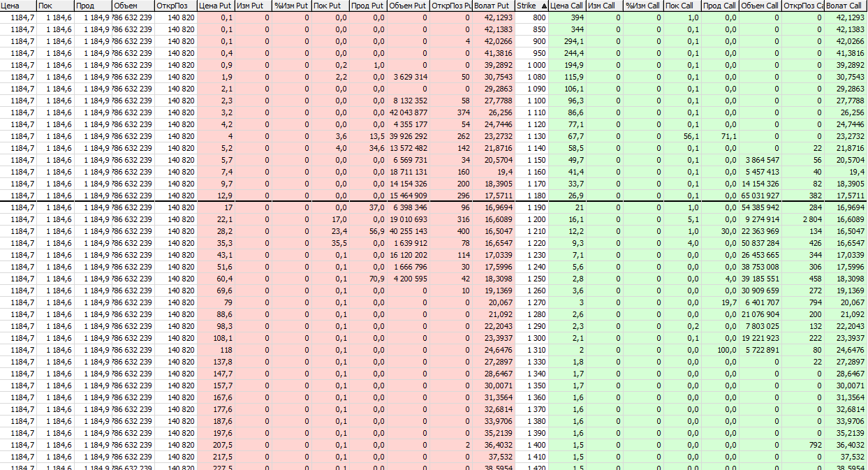Select call ask cell 19,7
868x470 pixels.
pyautogui.click(x=720, y=302)
